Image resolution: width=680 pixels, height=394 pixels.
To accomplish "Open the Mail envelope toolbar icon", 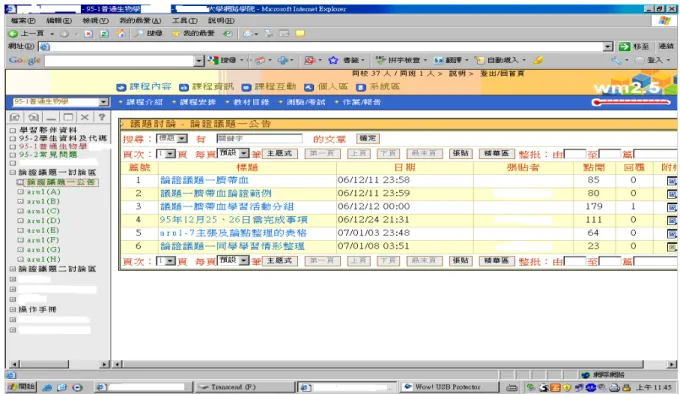I will point(249,33).
